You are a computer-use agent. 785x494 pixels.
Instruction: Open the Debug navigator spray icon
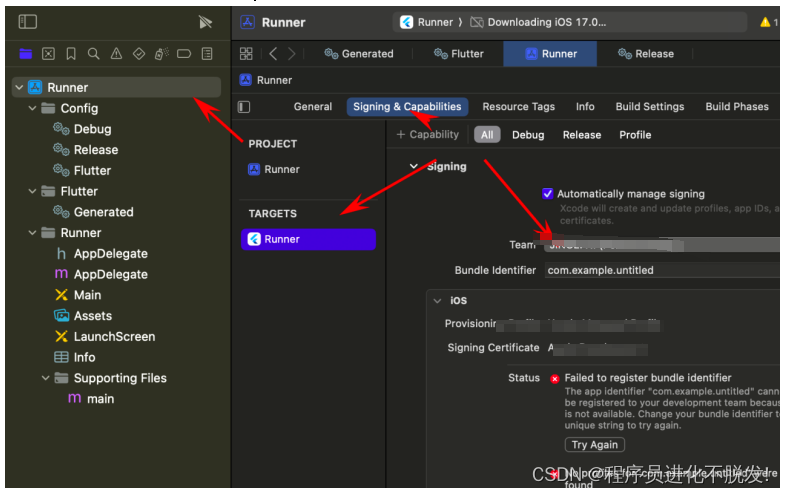(161, 54)
